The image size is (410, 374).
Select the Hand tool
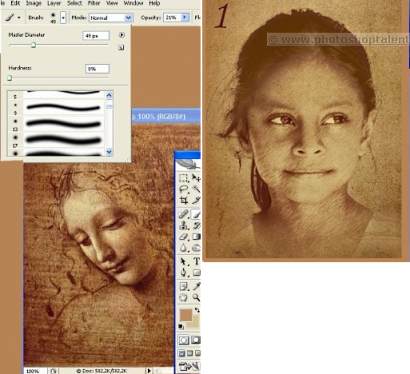coord(183,298)
